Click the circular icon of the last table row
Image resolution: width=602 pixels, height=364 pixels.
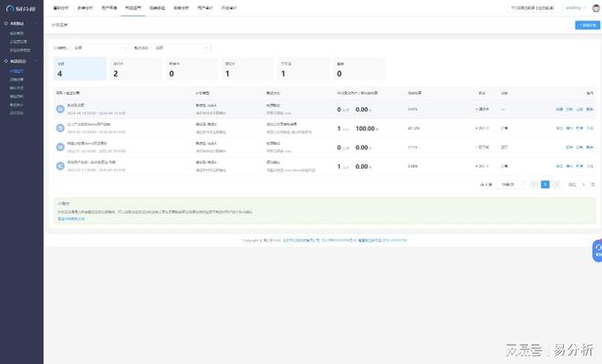pyautogui.click(x=60, y=166)
